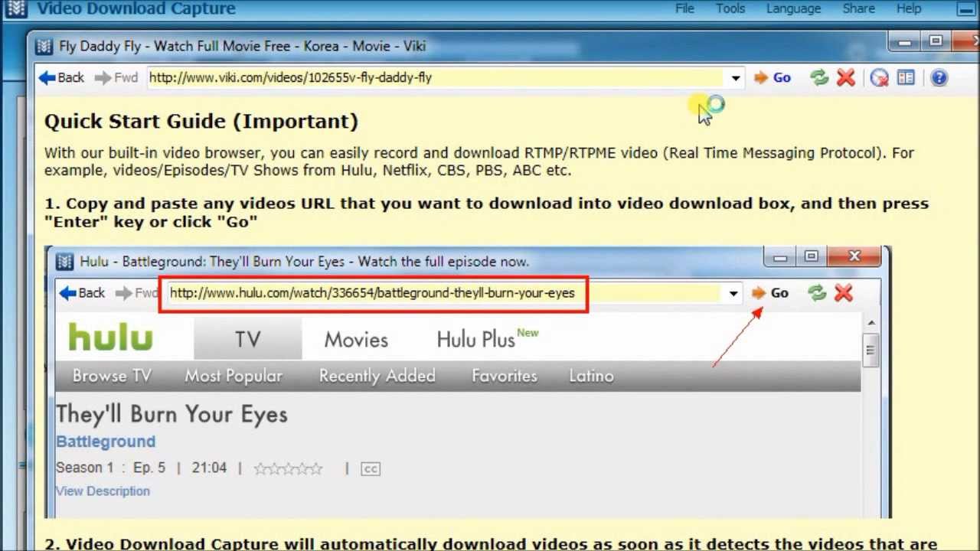Open the Share menu

click(859, 9)
